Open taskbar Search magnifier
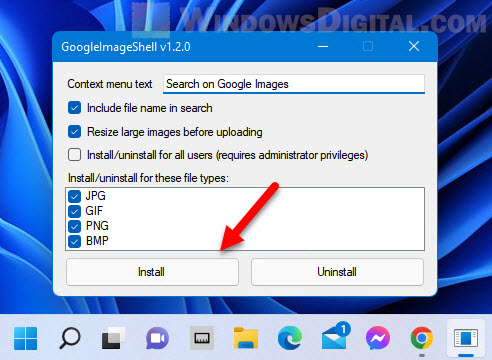Image resolution: width=492 pixels, height=360 pixels. pos(70,338)
